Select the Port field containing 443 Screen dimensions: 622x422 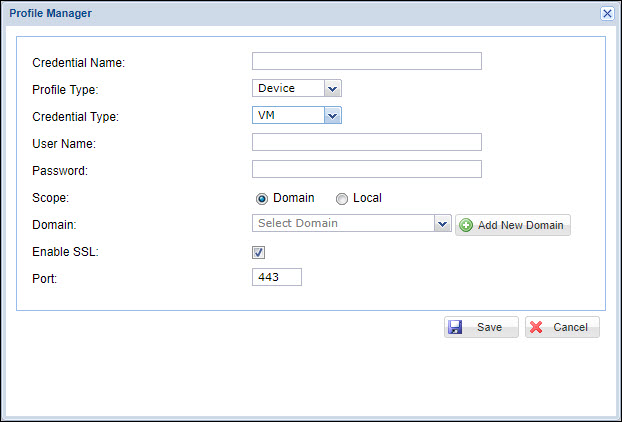(277, 277)
